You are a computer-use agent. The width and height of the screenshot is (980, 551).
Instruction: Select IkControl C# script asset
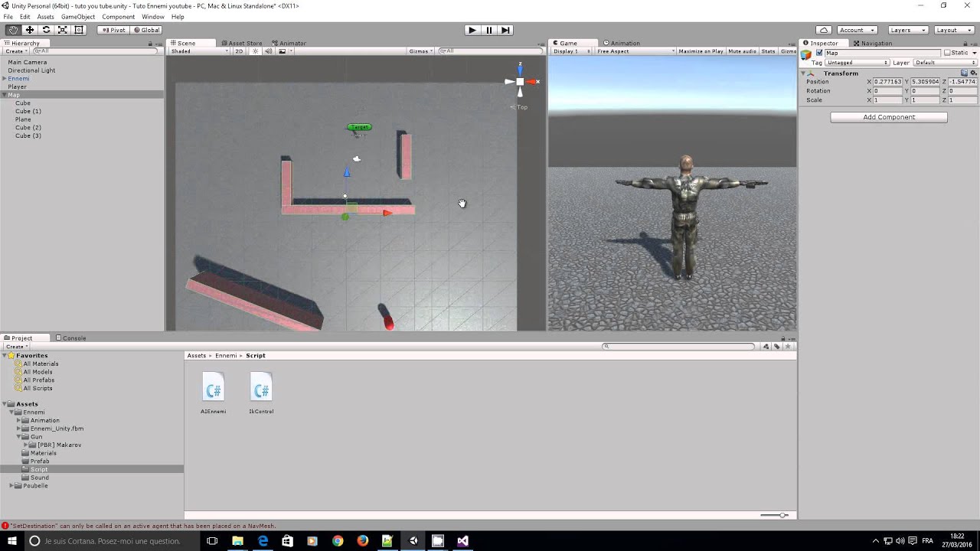click(x=261, y=393)
